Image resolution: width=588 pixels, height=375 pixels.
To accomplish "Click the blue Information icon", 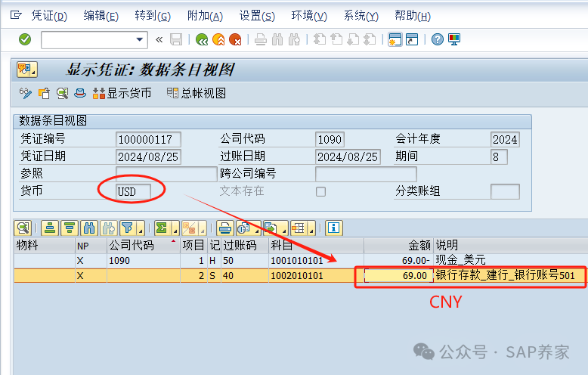I will point(334,228).
